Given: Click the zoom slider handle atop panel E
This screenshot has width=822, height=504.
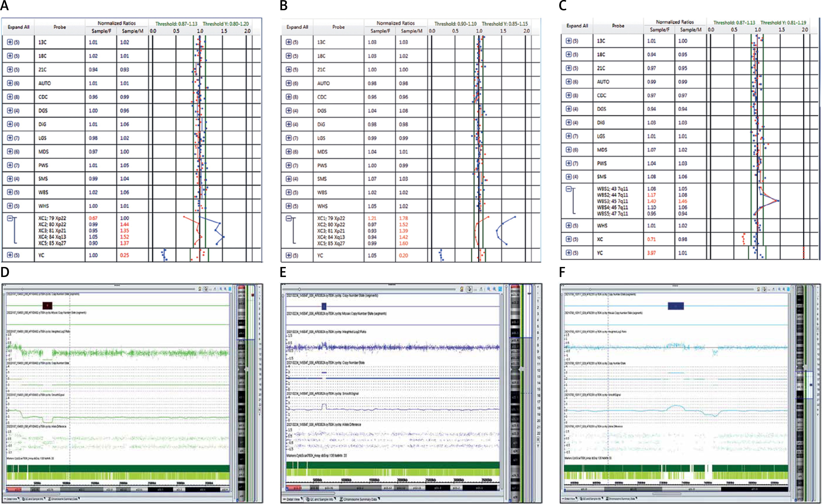Looking at the screenshot, I should 300,289.
